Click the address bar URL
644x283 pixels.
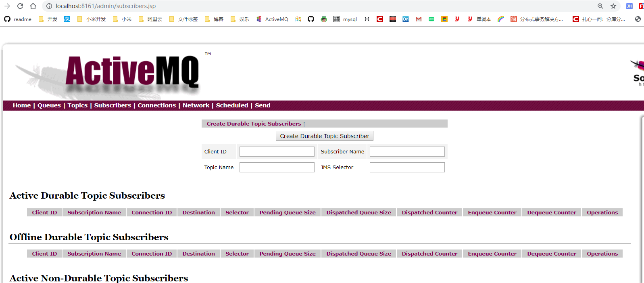[x=106, y=6]
